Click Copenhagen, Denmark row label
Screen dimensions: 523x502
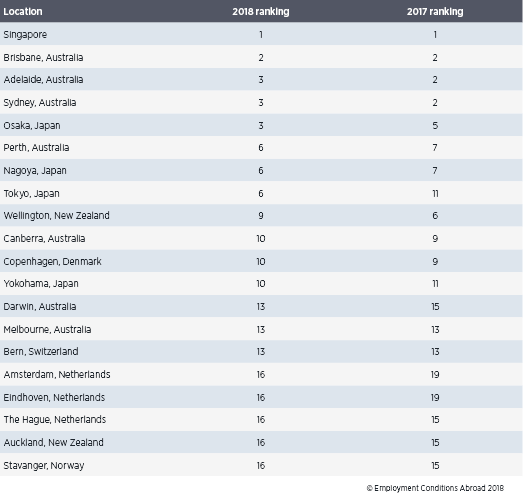click(x=52, y=262)
